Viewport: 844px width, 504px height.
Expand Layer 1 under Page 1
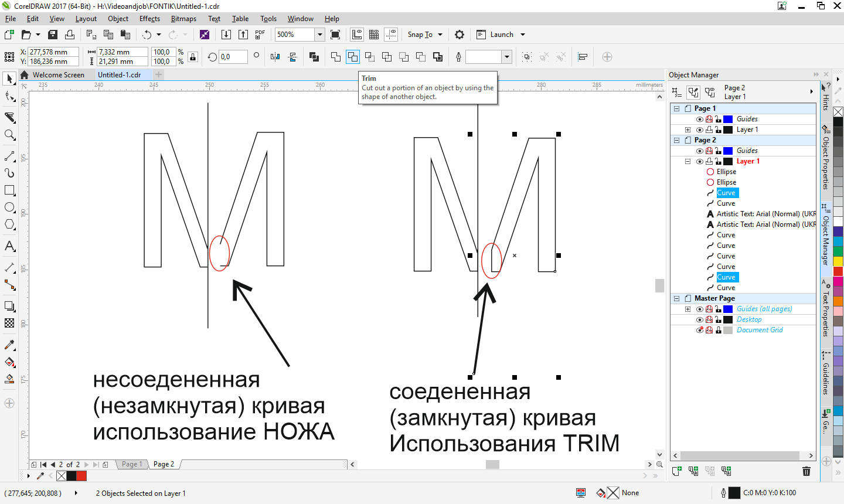click(x=688, y=130)
